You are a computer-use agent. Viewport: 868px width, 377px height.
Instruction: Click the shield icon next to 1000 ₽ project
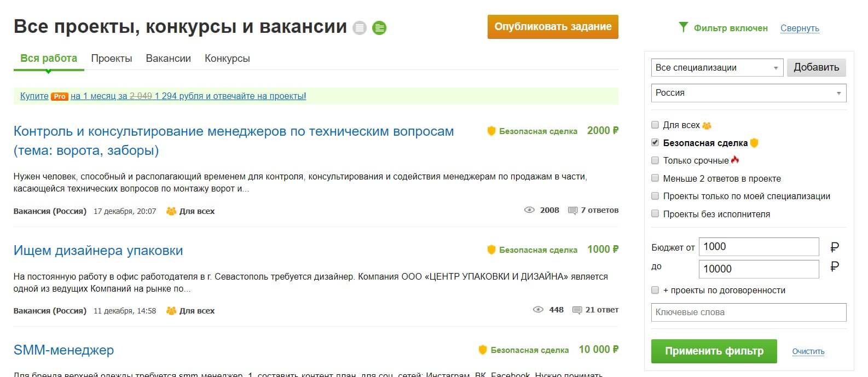click(x=491, y=250)
